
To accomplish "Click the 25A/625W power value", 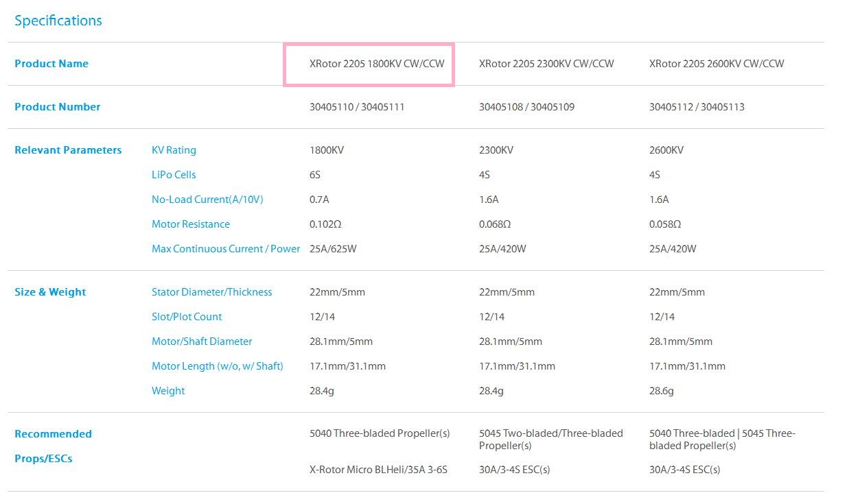I will point(333,249).
